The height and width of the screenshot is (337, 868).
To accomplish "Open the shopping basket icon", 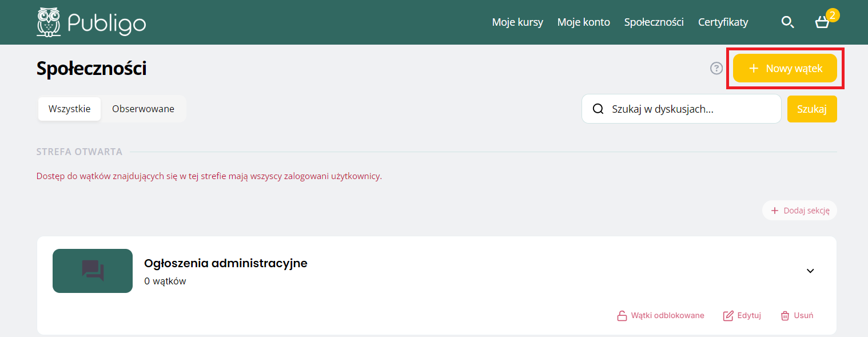I will pos(822,23).
